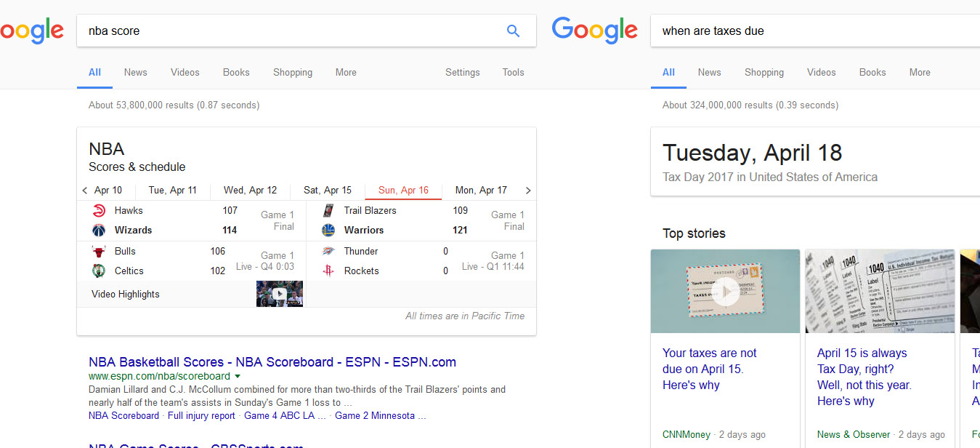This screenshot has height=448, width=980.
Task: Click the www.espn.com/nba/scoreboard URL
Action: coord(159,377)
